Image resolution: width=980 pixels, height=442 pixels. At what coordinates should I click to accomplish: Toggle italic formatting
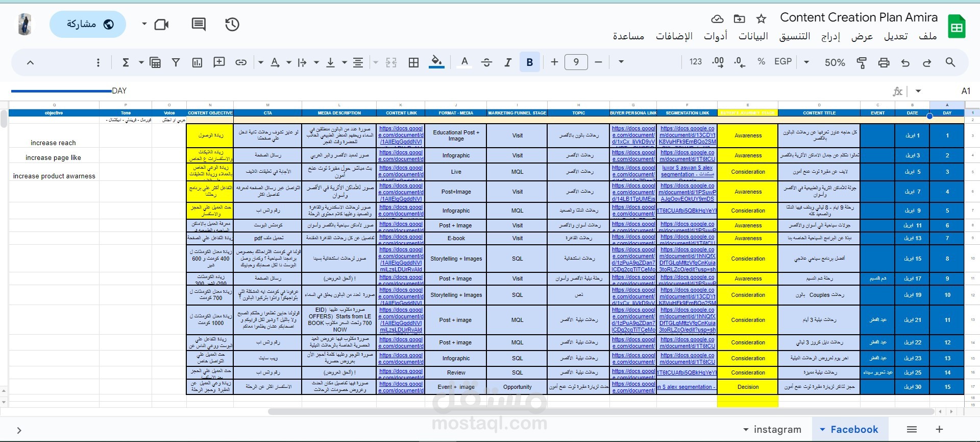508,62
